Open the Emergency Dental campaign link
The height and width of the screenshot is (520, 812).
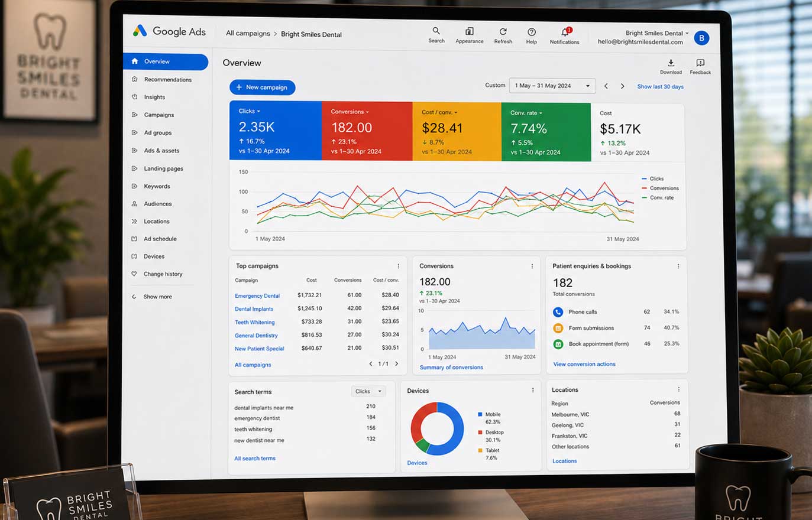coord(257,295)
